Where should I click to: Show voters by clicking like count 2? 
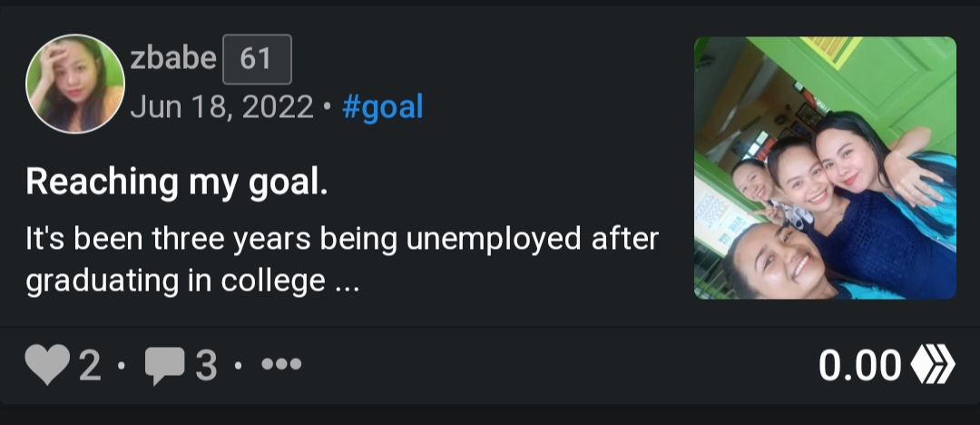[90, 366]
